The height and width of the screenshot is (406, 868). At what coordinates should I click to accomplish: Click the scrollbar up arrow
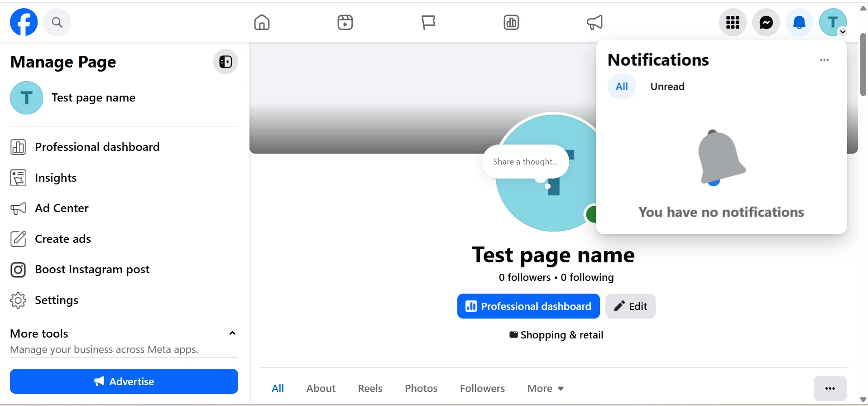point(863,8)
